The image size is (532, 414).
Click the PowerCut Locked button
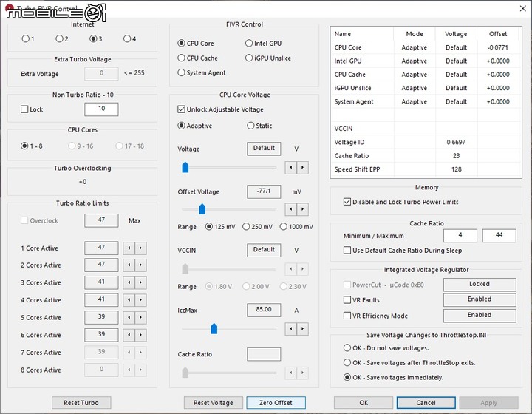[x=480, y=285]
